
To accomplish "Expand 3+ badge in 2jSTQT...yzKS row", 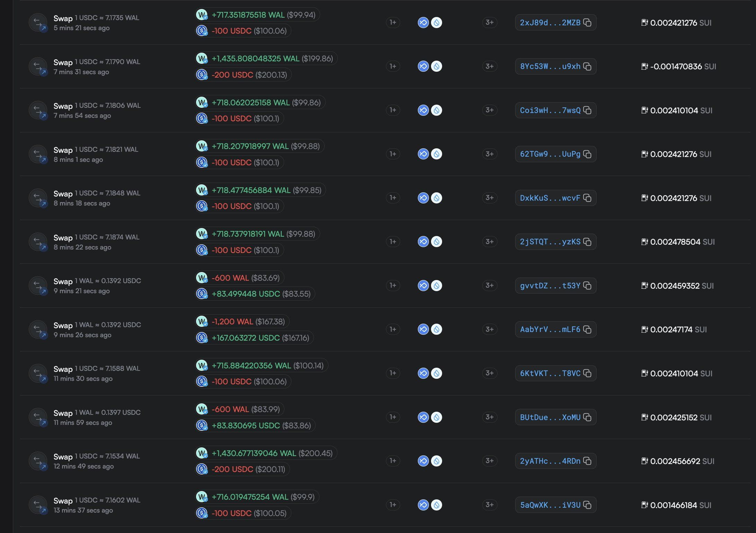I will point(490,242).
